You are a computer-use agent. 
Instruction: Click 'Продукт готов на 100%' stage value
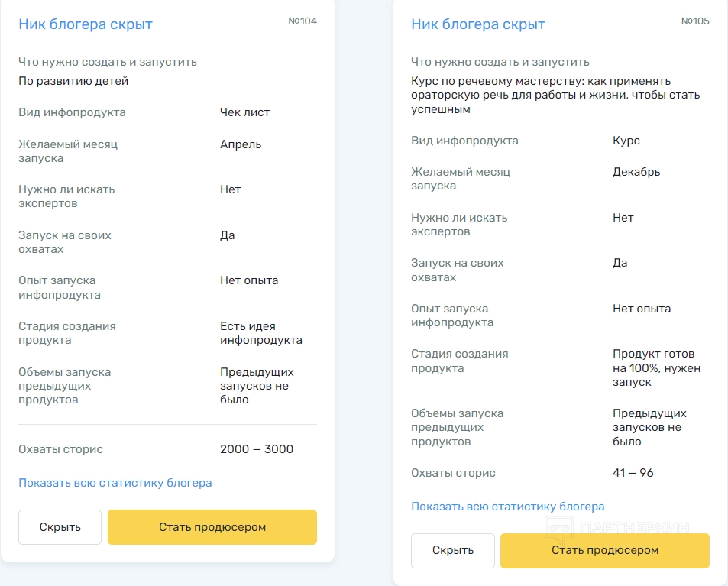pos(656,367)
